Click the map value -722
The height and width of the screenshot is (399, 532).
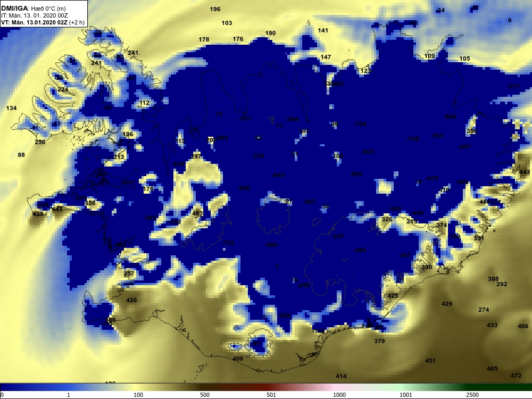(227, 243)
